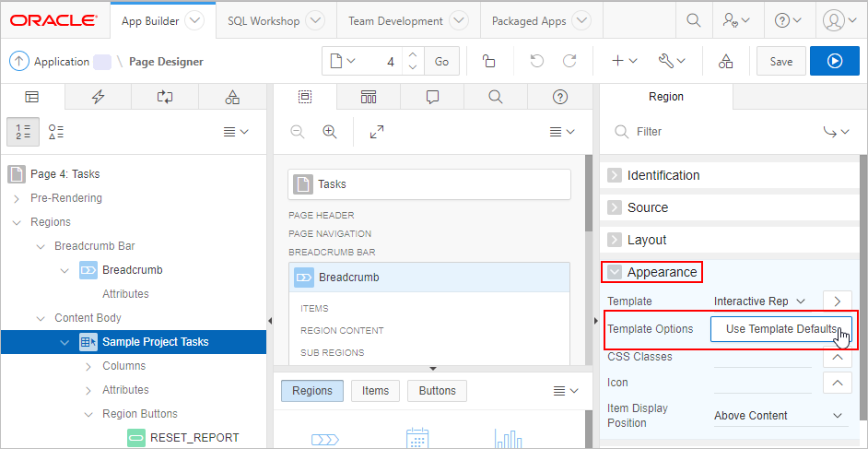The height and width of the screenshot is (449, 868).
Task: Select Breadcrumb in the tree
Action: (x=133, y=270)
